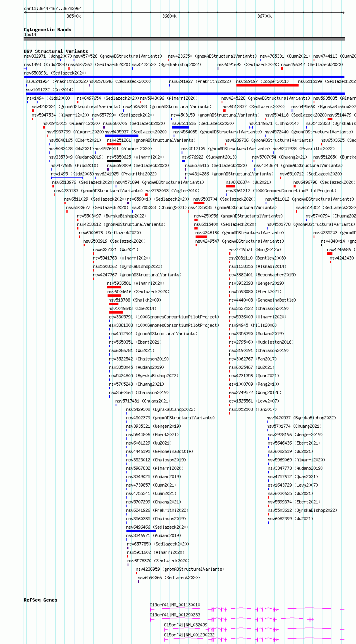Select nsv1149671 (John2014) label
356x644 pixels.
click(274, 123)
